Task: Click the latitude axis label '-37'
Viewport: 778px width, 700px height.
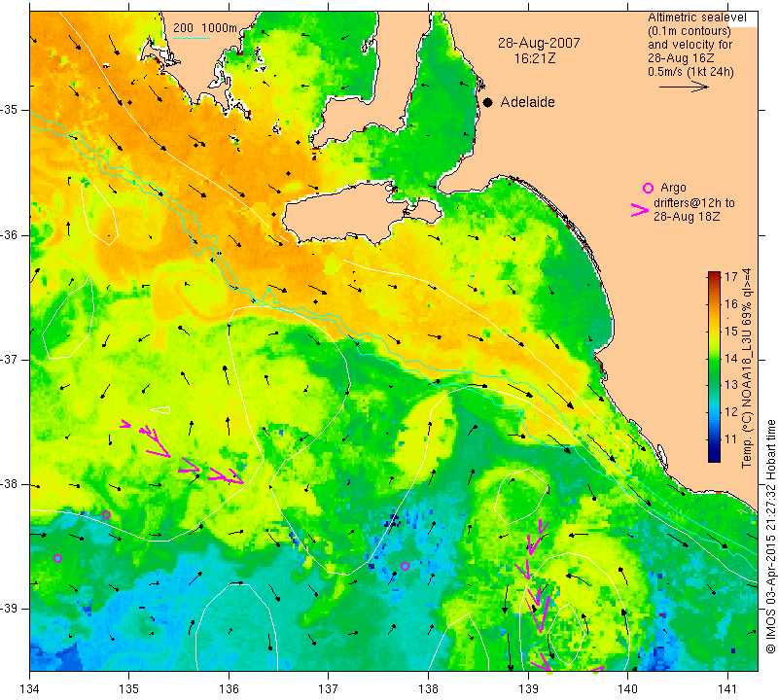Action: [9, 359]
